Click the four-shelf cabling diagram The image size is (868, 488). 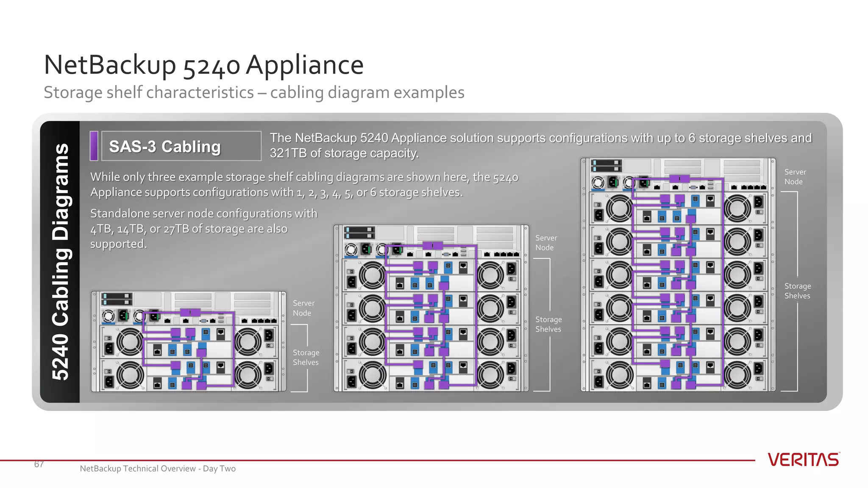tap(431, 308)
